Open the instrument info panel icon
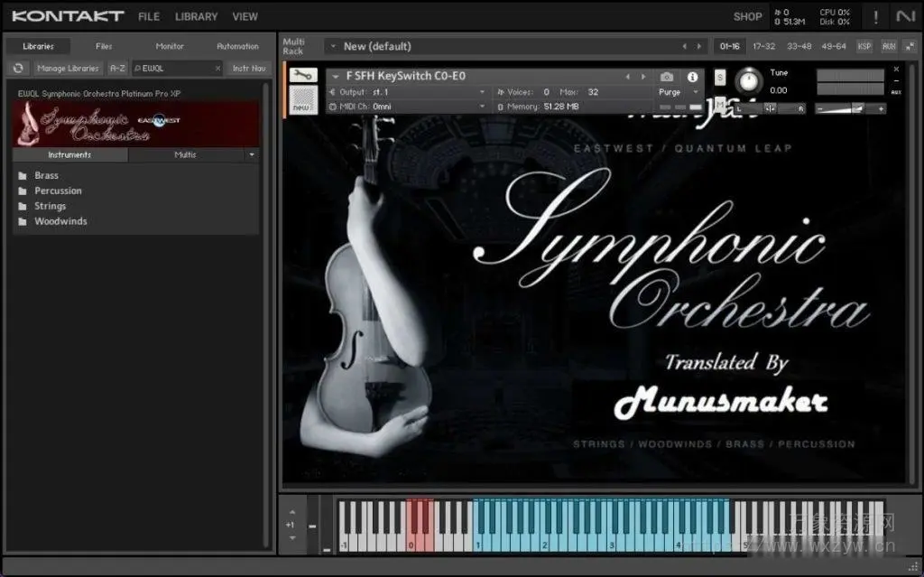Viewport: 924px width, 577px height. pyautogui.click(x=691, y=76)
